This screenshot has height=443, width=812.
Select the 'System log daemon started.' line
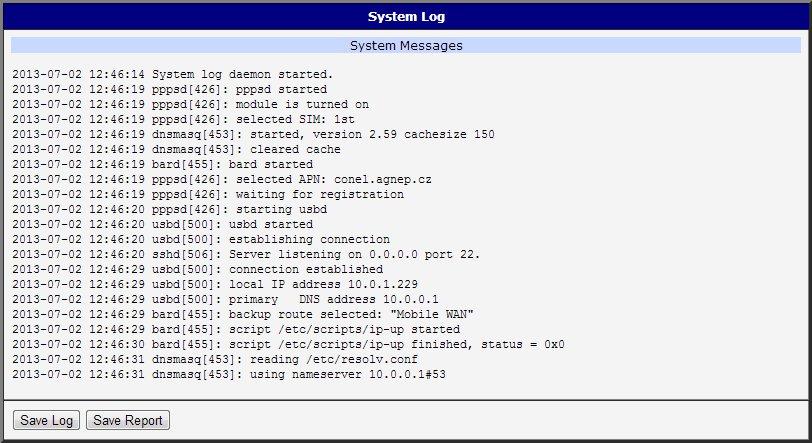click(173, 75)
